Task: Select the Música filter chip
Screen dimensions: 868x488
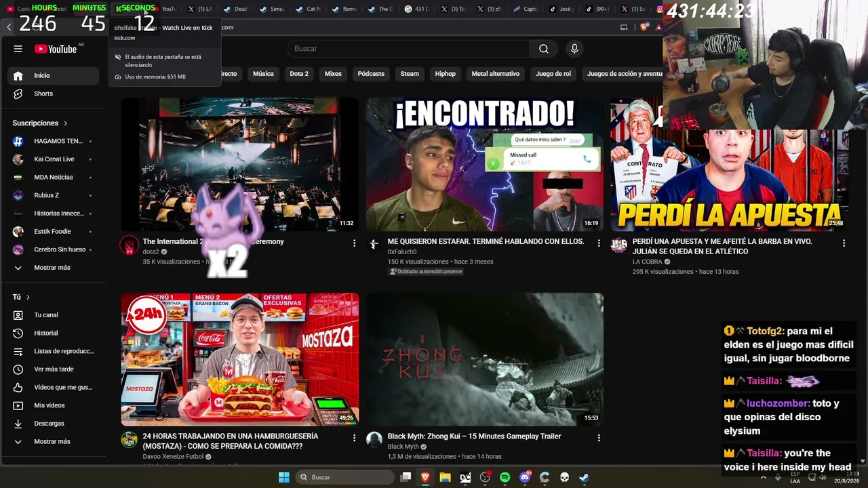Action: pyautogui.click(x=263, y=74)
